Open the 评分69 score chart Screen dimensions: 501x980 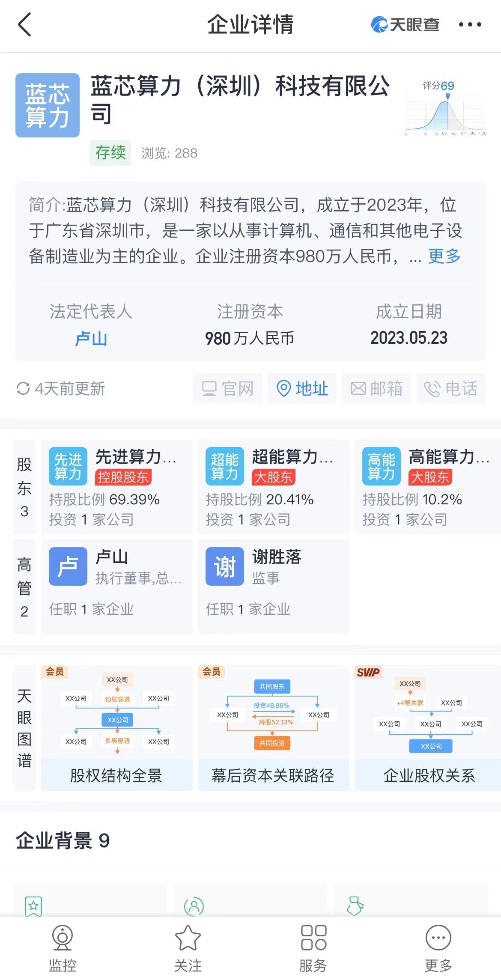click(x=446, y=107)
